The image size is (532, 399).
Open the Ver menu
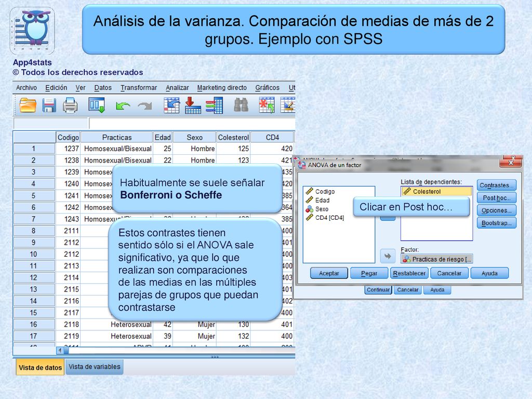click(x=81, y=87)
